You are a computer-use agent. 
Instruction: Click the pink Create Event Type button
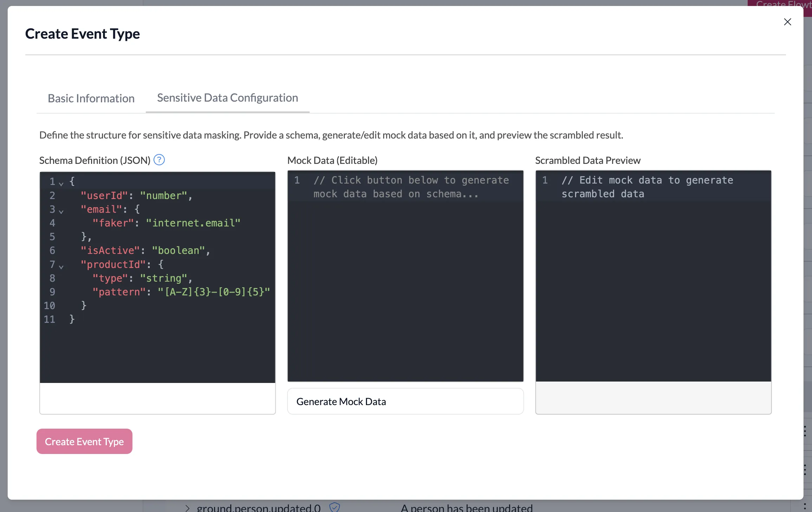coord(84,441)
